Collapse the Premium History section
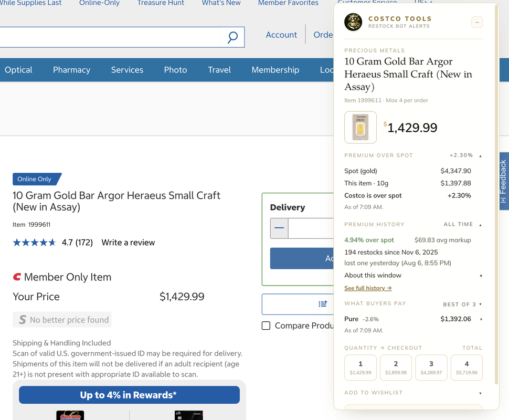The image size is (509, 420). point(481,225)
